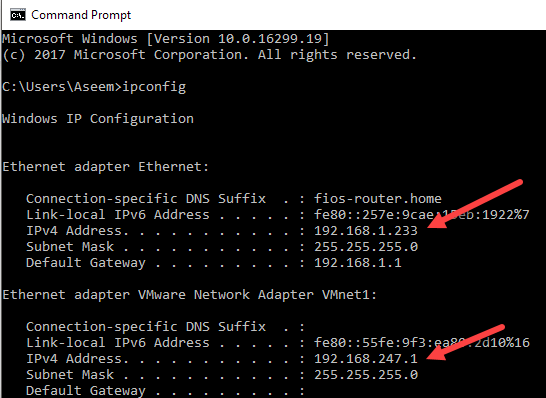Click the C:\Users\Aseem prompt path

pos(58,86)
